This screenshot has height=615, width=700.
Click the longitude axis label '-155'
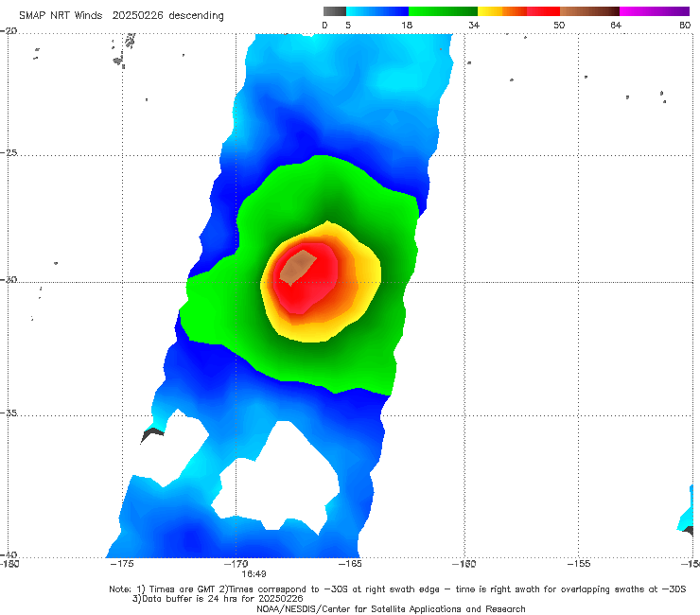point(579,564)
